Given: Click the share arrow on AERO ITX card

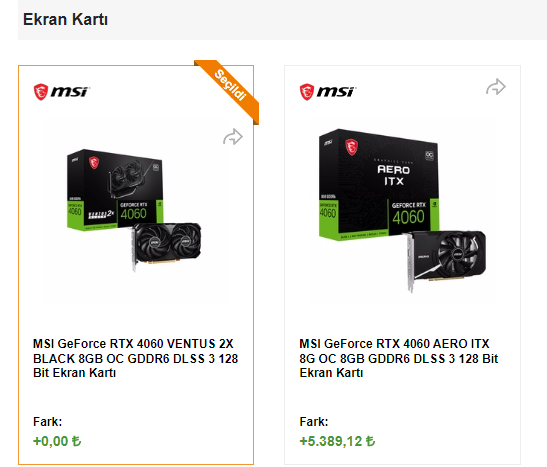Looking at the screenshot, I should pos(496,87).
